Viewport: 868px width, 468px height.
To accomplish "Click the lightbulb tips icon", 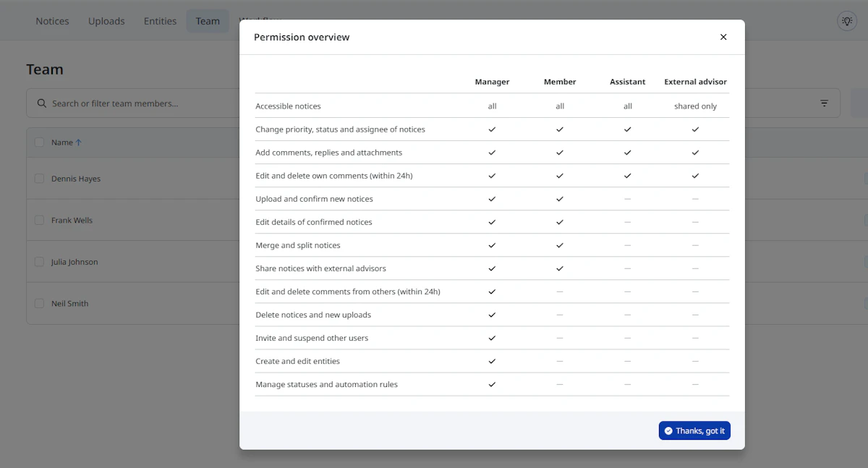I will tap(846, 21).
